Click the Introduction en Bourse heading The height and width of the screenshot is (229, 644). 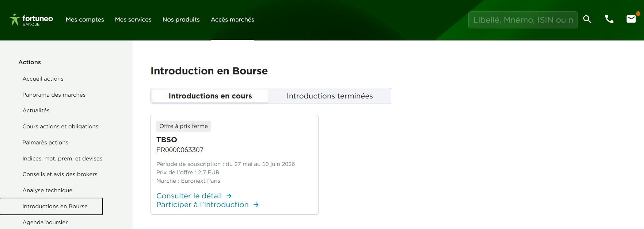[209, 71]
